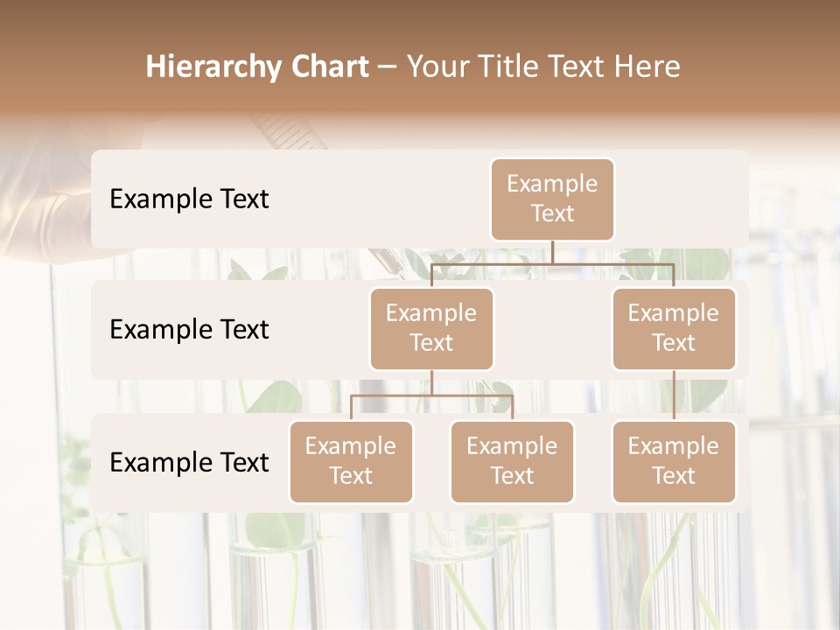
Task: Click the bottom row's "Example Text" label
Action: pyautogui.click(x=189, y=462)
